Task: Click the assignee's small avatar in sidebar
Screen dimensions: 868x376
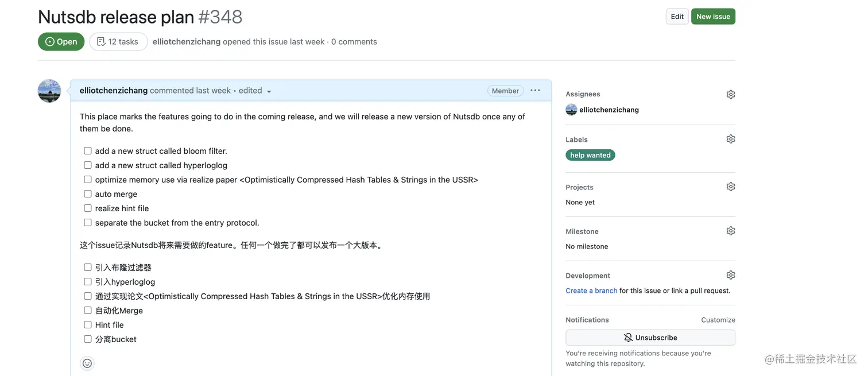Action: [571, 110]
